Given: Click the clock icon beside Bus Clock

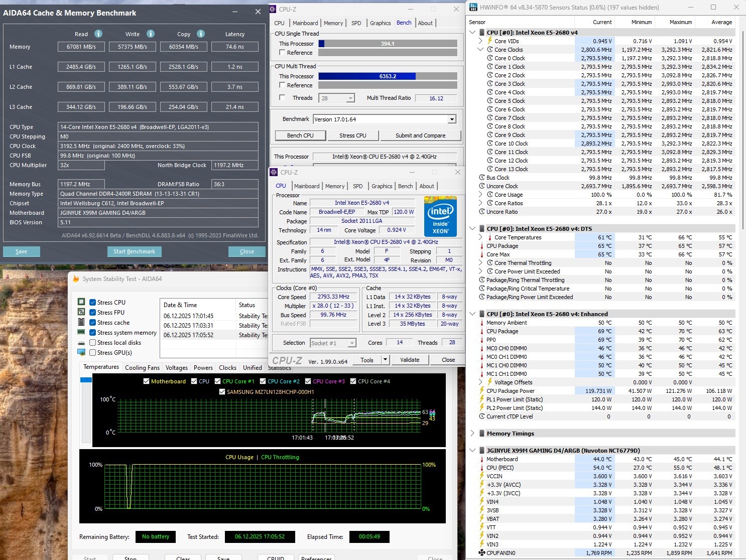Looking at the screenshot, I should point(481,178).
